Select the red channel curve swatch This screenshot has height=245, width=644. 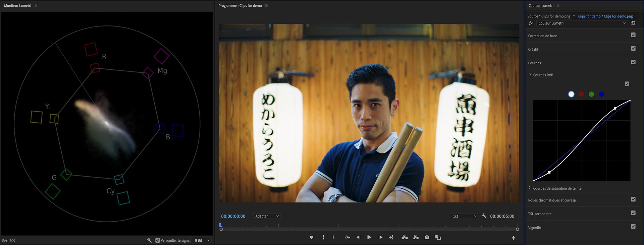[x=581, y=94]
